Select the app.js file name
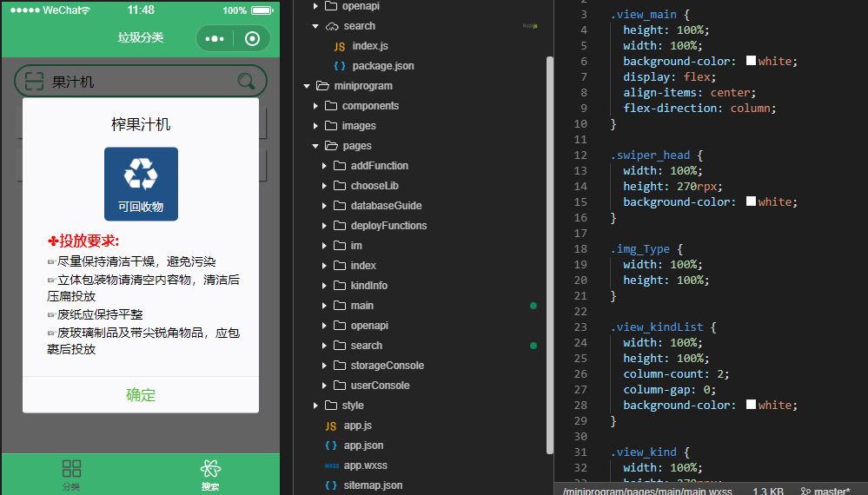This screenshot has height=495, width=868. point(358,426)
